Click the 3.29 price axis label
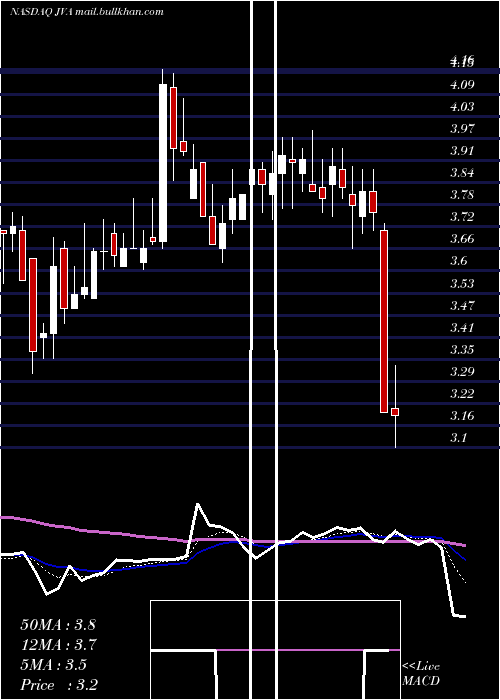 click(x=462, y=372)
